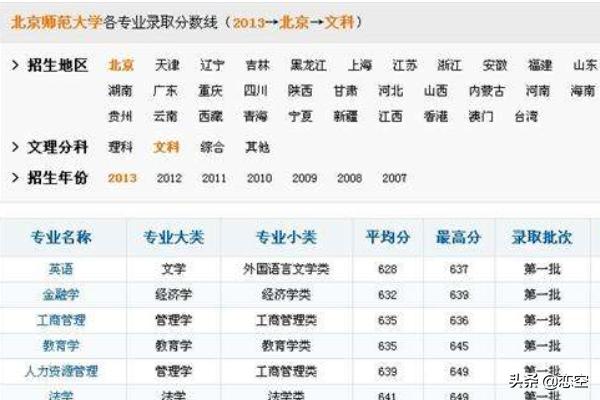Select the 天津 admission region
Screen dimensions: 600x400
(x=167, y=65)
